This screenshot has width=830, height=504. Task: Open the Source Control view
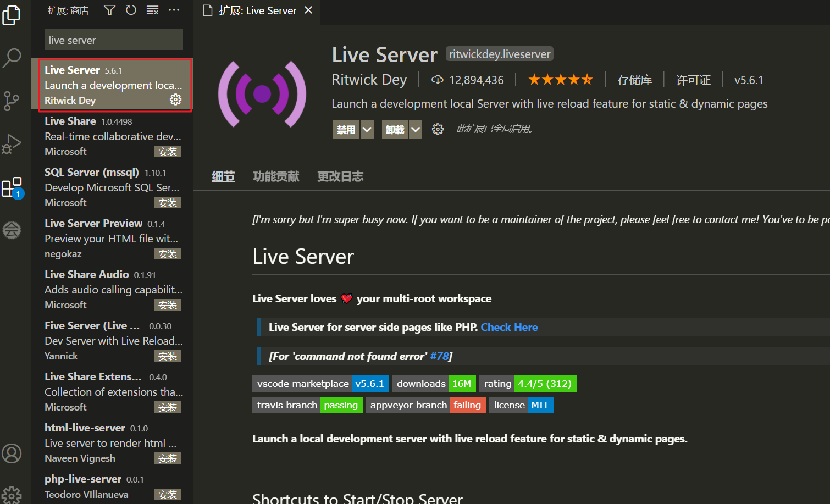(12, 101)
